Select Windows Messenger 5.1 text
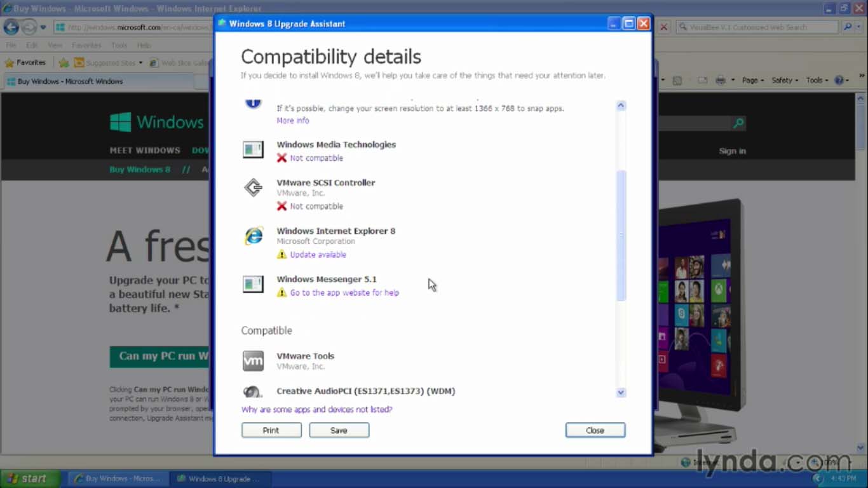 coord(327,280)
